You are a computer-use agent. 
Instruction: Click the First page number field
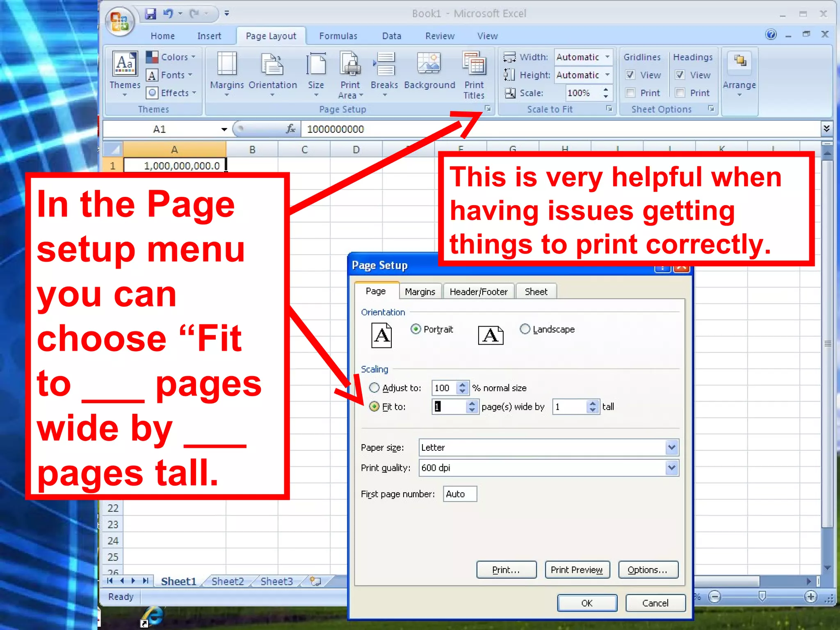click(x=460, y=494)
